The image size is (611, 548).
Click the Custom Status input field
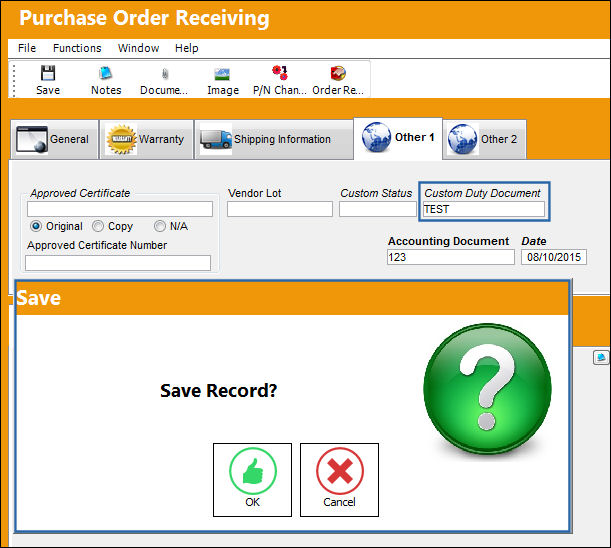tap(378, 209)
